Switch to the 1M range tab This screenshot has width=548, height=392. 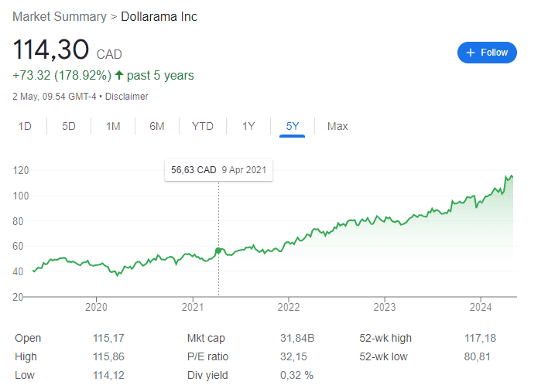113,126
